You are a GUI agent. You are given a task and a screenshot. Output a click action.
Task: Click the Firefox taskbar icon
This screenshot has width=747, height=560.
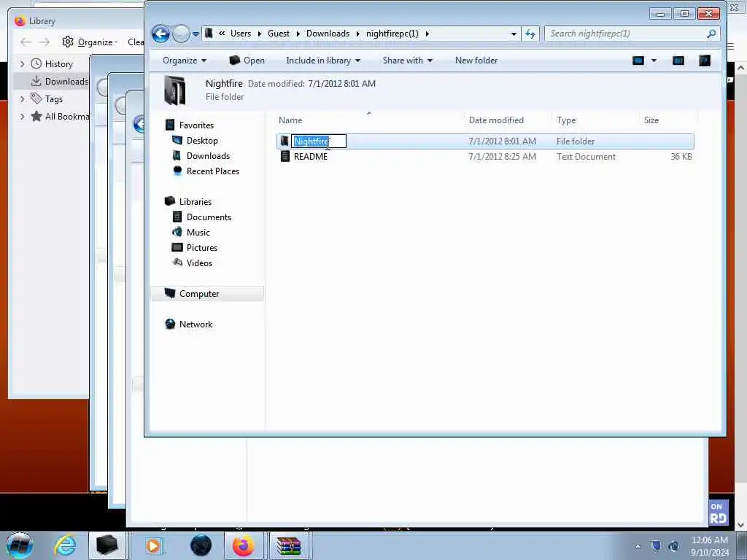244,545
